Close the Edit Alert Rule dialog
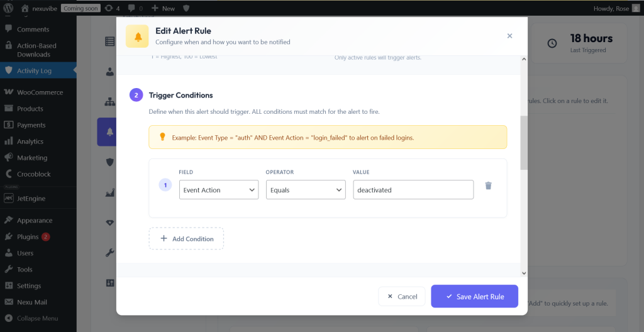 [509, 36]
